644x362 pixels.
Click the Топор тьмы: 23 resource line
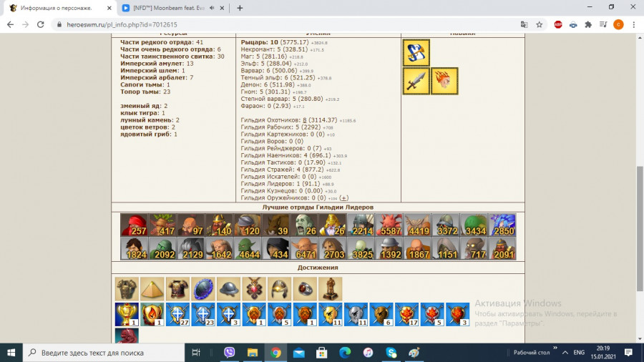(x=145, y=92)
